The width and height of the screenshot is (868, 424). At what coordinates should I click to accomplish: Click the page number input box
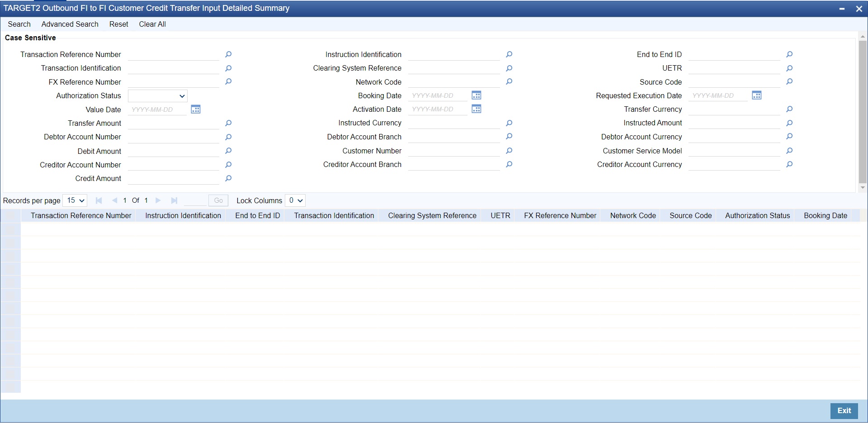195,200
